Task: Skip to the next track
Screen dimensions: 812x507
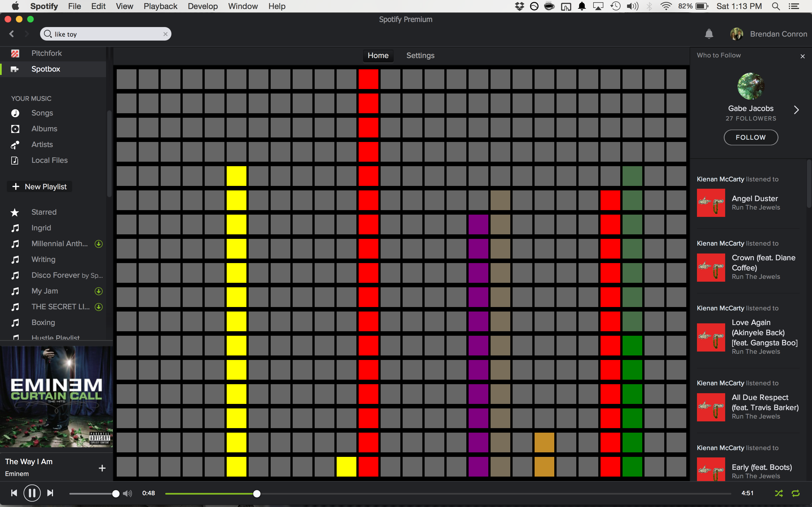Action: [x=50, y=493]
